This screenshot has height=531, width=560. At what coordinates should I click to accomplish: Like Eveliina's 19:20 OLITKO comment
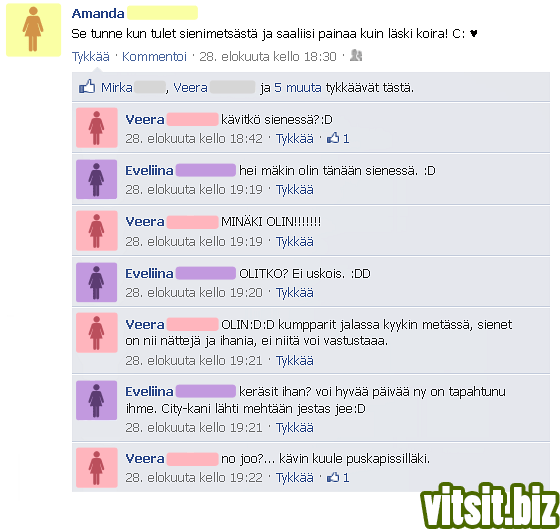point(295,293)
